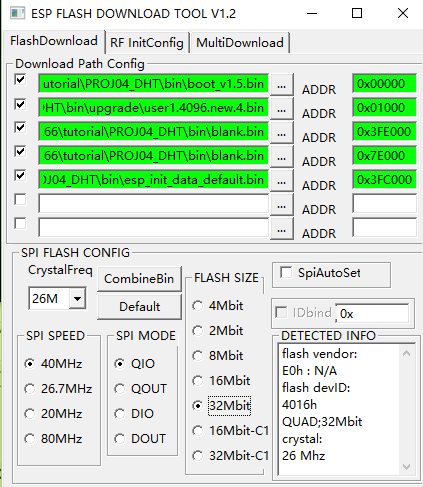Toggle the esp_init_data_default.bin row checkbox
The image size is (423, 487).
click(20, 175)
